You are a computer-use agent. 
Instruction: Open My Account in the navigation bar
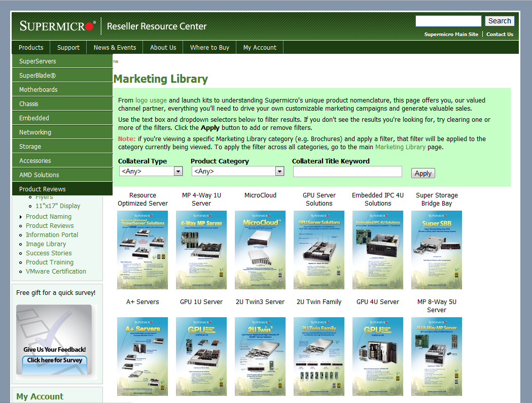[260, 48]
